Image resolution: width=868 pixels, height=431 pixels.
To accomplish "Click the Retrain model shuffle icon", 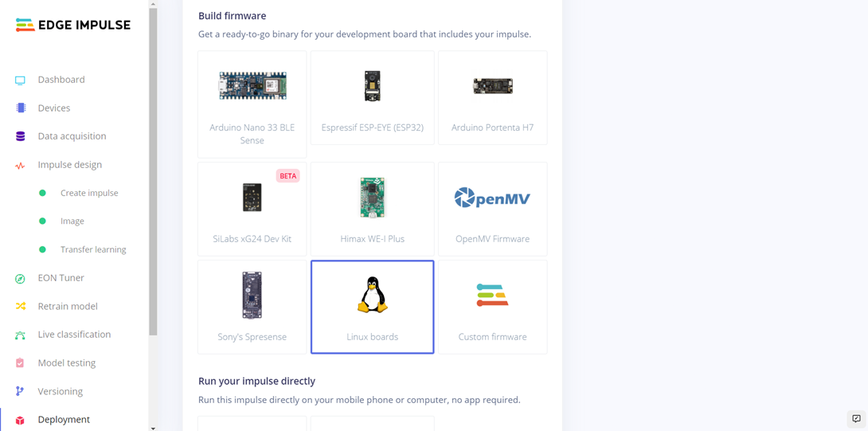I will (x=20, y=307).
